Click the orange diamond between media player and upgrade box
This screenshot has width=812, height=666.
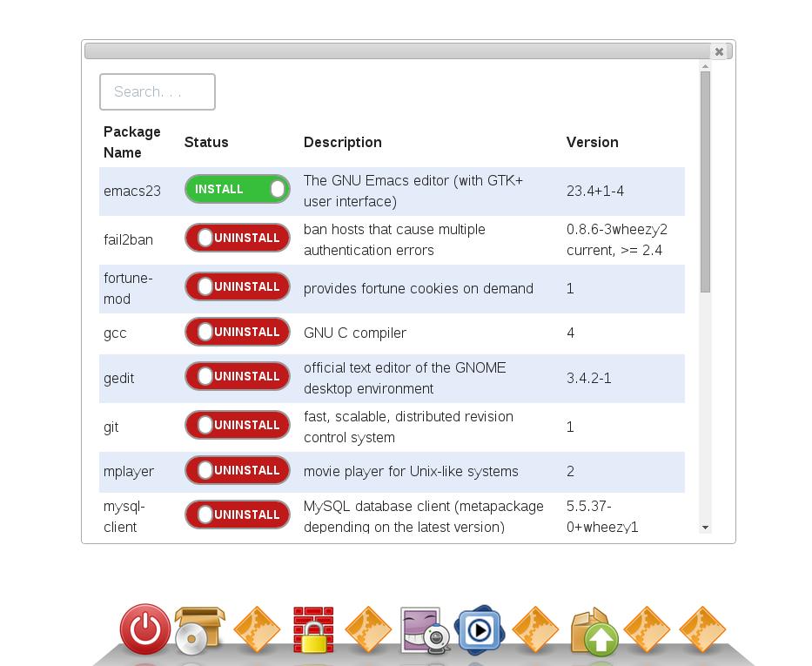coord(535,629)
